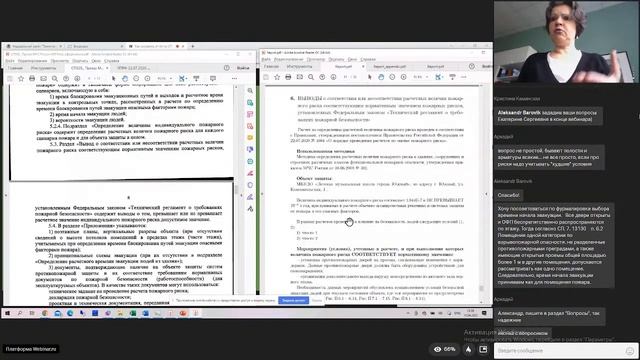Viewport: 640px width, 360px height.
Task: Top magnifier tool in Acrobat side panel
Action: 250,91
